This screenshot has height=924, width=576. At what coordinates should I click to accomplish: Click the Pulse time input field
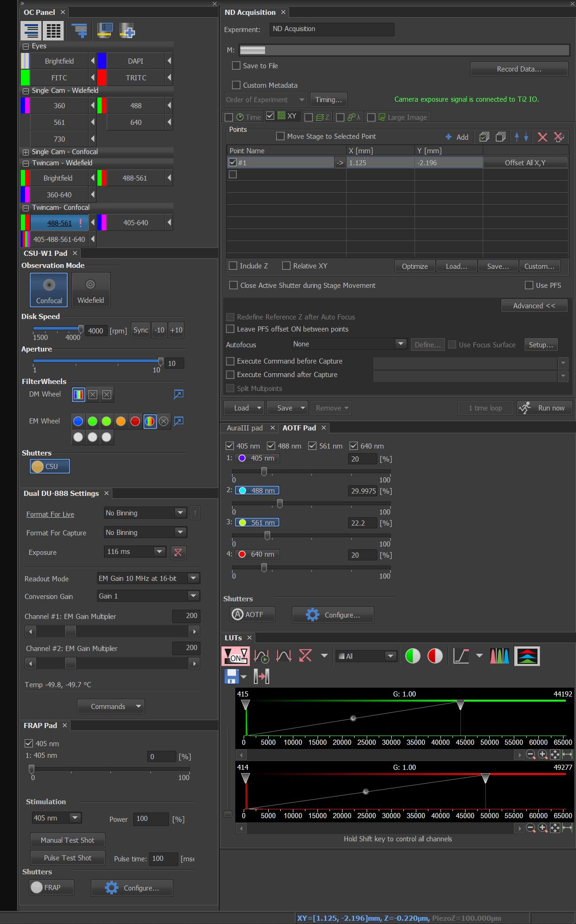163,859
